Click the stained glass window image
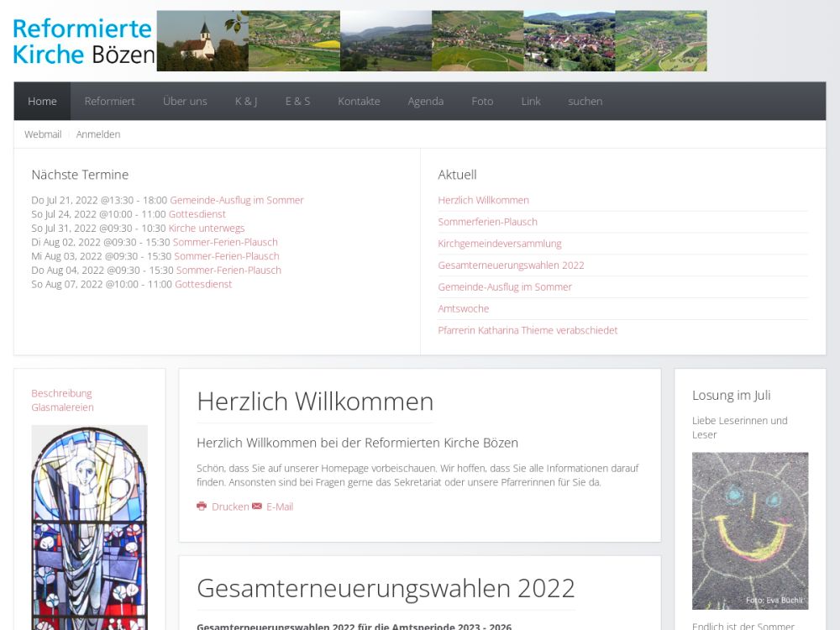This screenshot has height=630, width=840. (89, 529)
